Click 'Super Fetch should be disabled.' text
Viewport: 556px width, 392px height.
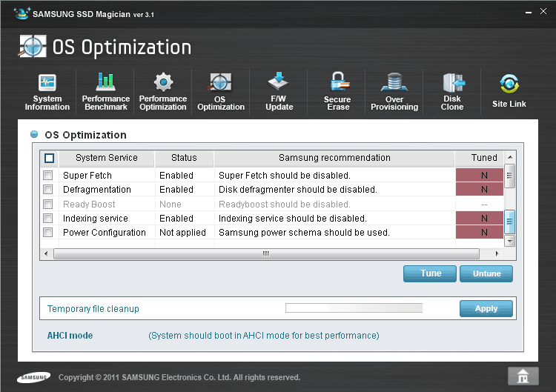coord(285,176)
